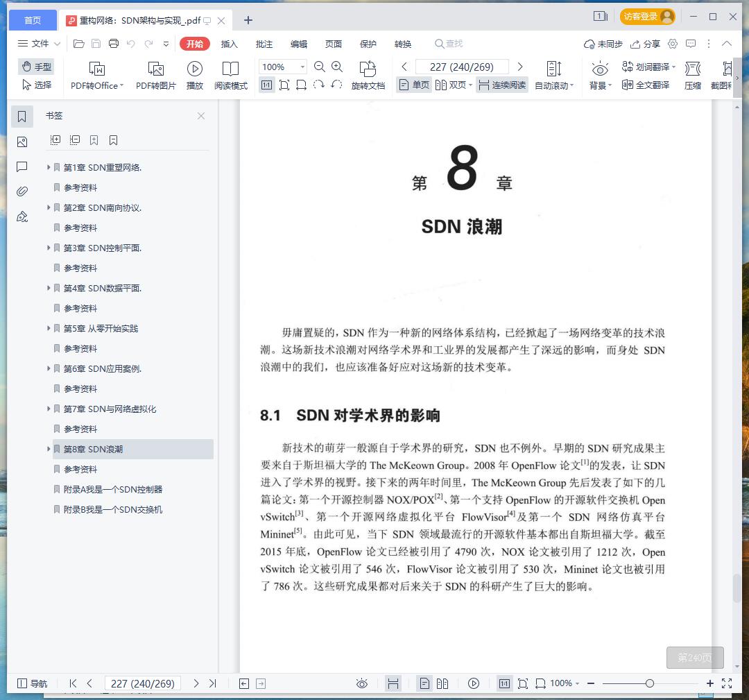749x700 pixels.
Task: Expand 第2章 SDN南向协议 bookmark
Action: (49, 207)
